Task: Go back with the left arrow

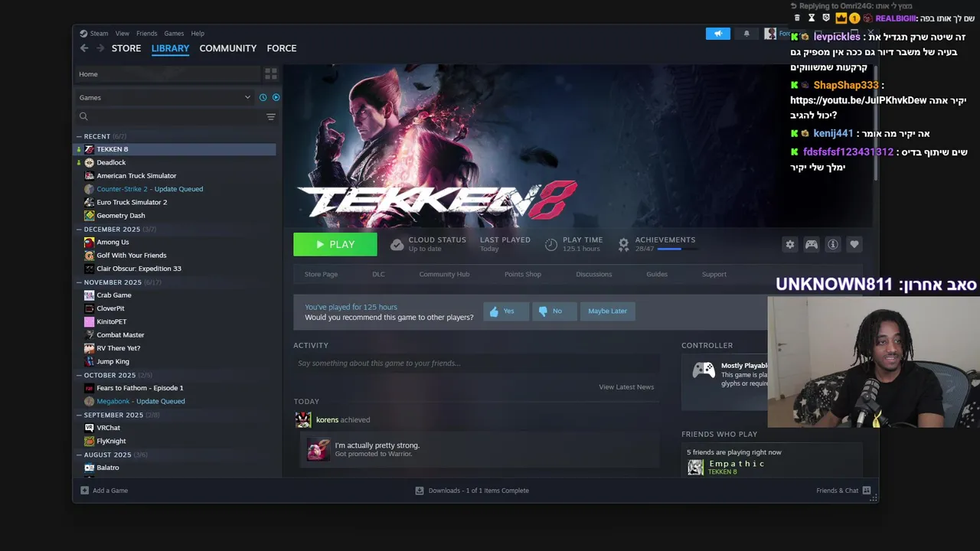Action: point(84,48)
